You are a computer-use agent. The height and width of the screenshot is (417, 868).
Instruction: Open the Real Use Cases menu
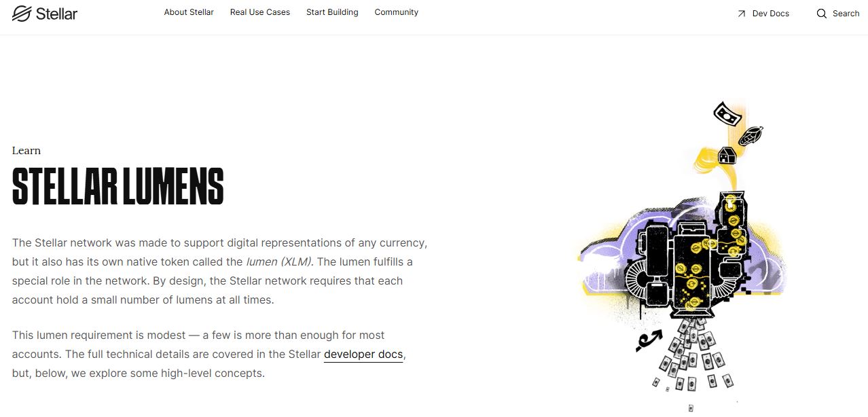[260, 12]
